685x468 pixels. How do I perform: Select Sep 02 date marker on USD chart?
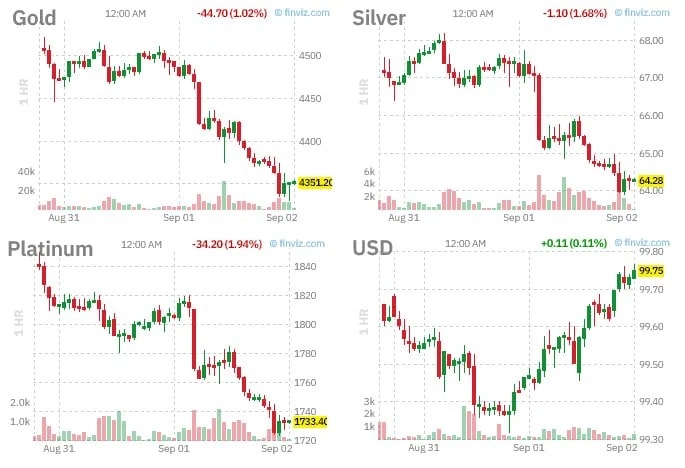point(622,447)
